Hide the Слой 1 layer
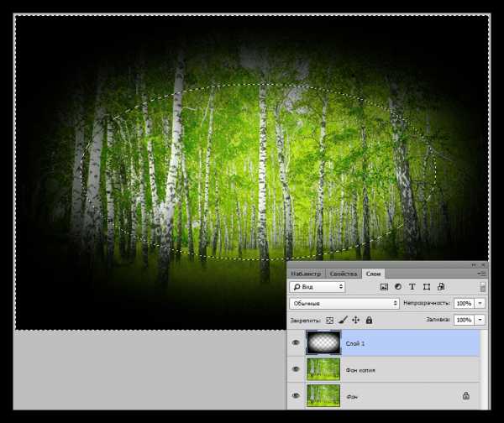The height and width of the screenshot is (423, 504). click(296, 342)
